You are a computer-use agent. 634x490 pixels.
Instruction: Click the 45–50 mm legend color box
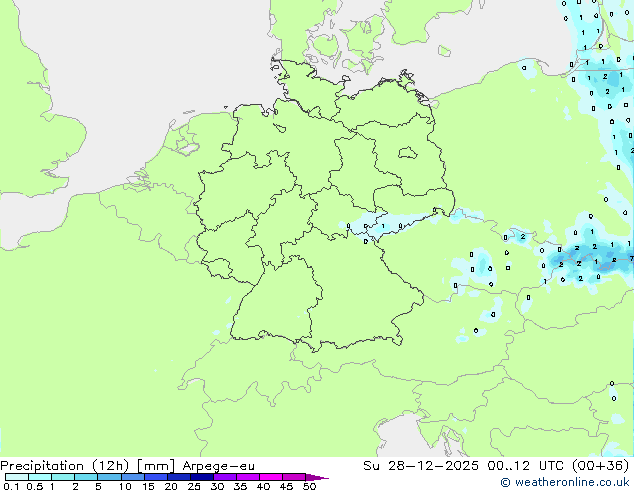(x=294, y=477)
